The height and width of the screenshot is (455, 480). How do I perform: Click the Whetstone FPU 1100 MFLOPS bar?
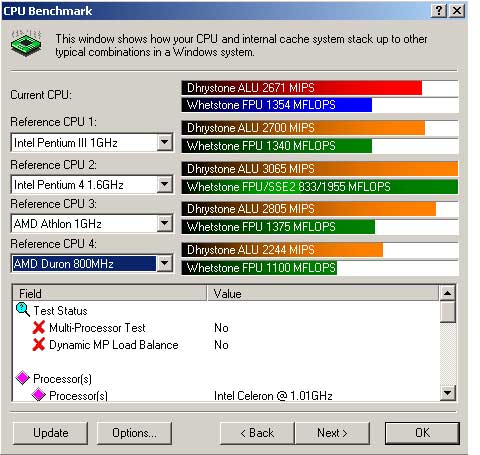tap(259, 268)
